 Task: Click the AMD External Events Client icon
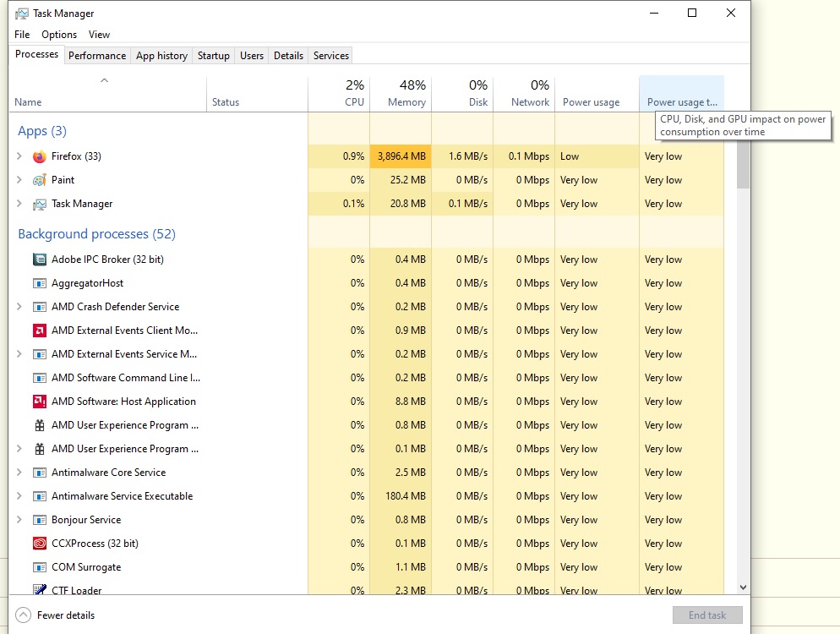pos(39,331)
